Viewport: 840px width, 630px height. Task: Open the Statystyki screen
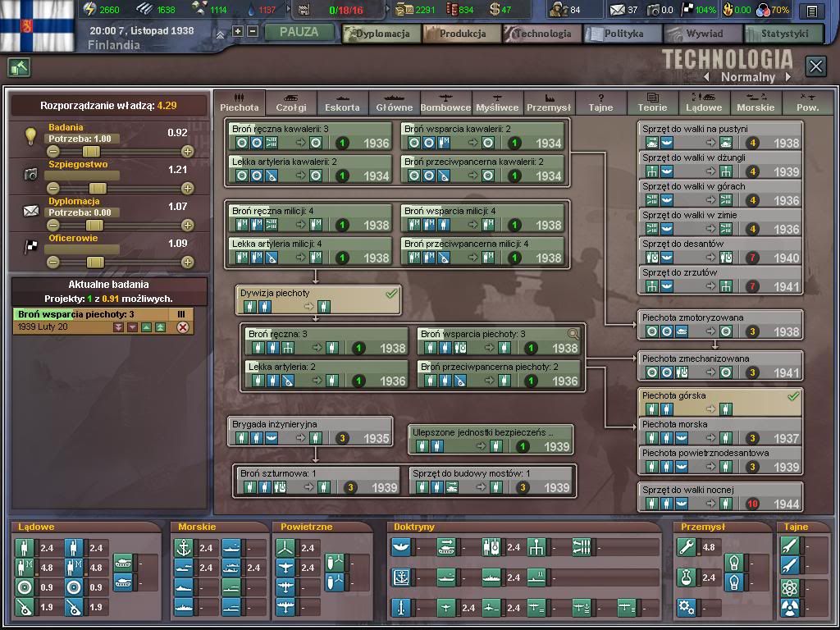pyautogui.click(x=783, y=34)
